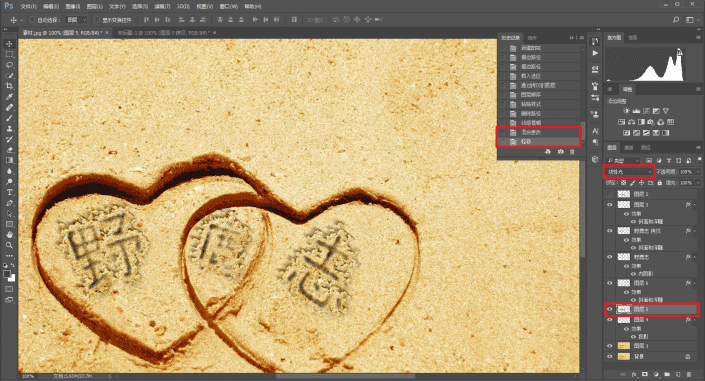Select the Rectangular Marquee tool
This screenshot has width=705, height=381.
(x=9, y=54)
